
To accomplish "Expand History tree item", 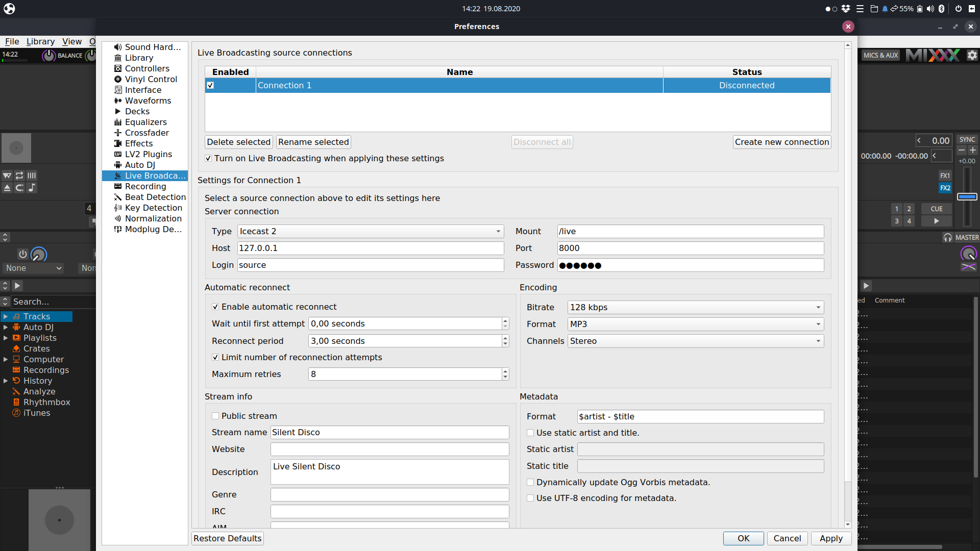I will [6, 381].
